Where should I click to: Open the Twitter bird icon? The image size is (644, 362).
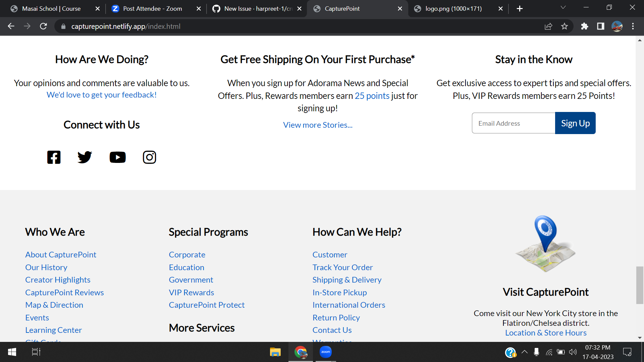tap(85, 157)
